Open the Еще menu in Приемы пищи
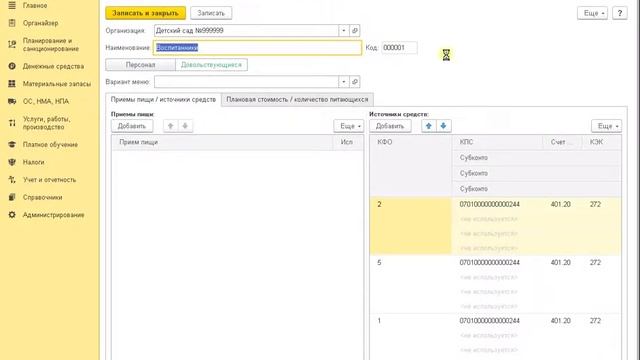The width and height of the screenshot is (640, 360). pyautogui.click(x=349, y=126)
